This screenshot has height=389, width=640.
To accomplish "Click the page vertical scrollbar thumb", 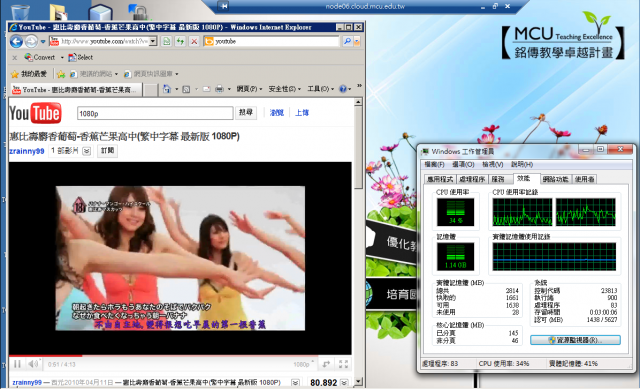I will 358,148.
